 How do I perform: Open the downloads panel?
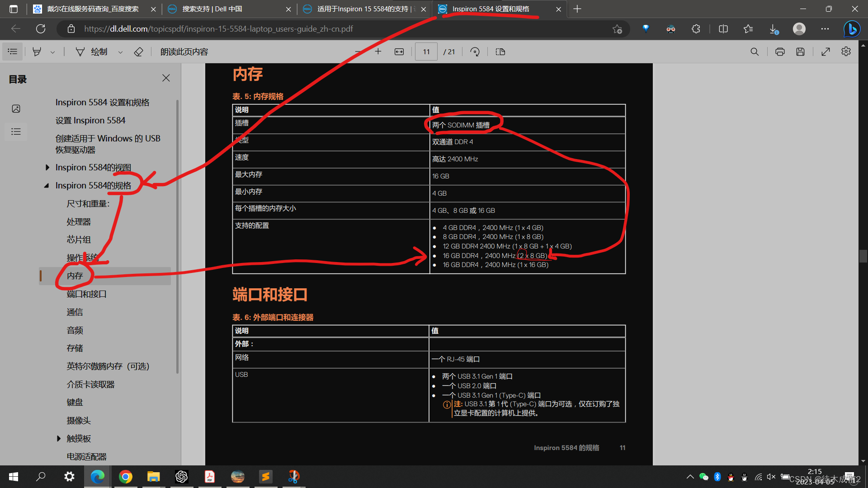(x=774, y=29)
